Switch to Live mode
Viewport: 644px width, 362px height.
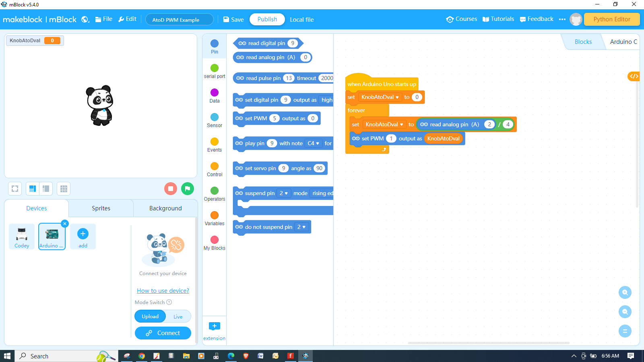[x=178, y=317]
